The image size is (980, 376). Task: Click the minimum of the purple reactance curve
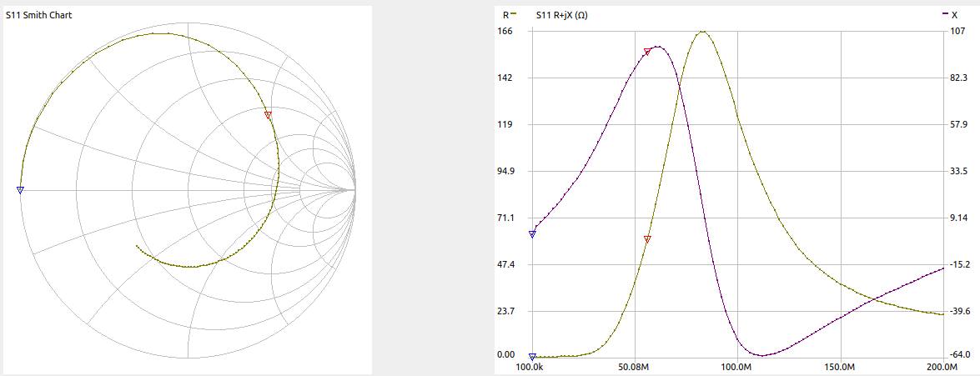point(761,355)
